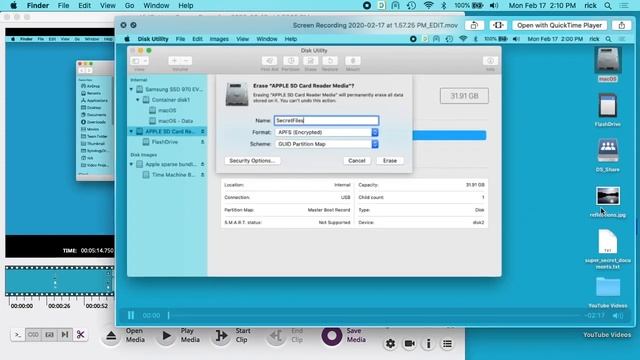Click the film strip timeline track
This screenshot has width=640, height=360.
60,281
